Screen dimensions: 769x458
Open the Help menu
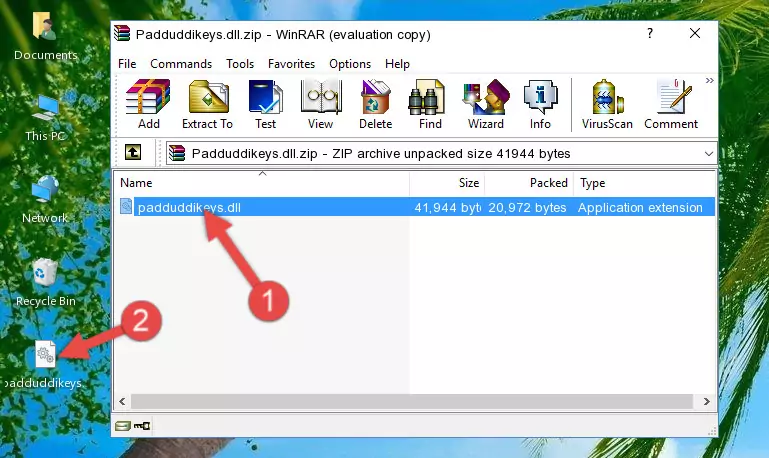(397, 64)
